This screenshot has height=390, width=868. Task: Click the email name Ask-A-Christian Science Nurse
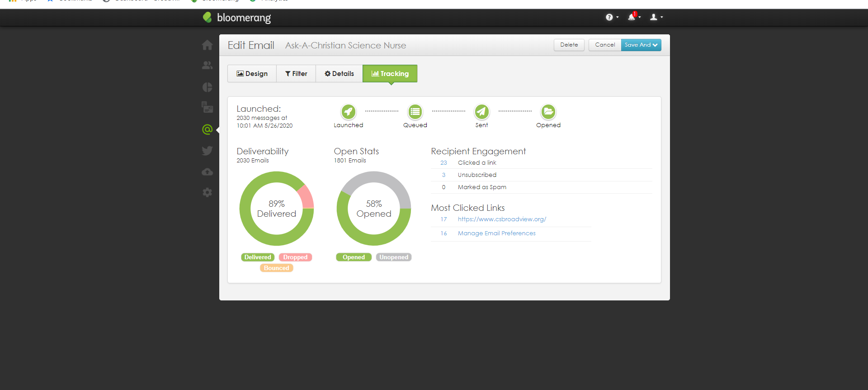[345, 45]
